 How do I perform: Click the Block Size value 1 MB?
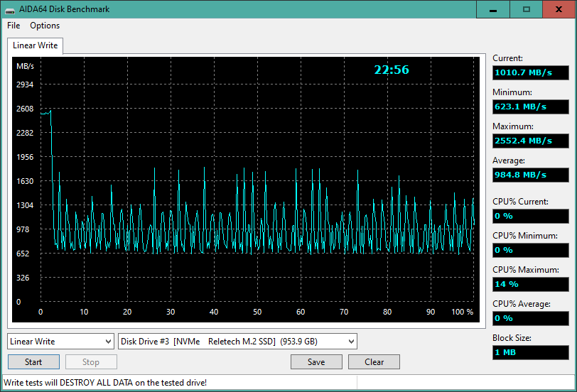(531, 352)
